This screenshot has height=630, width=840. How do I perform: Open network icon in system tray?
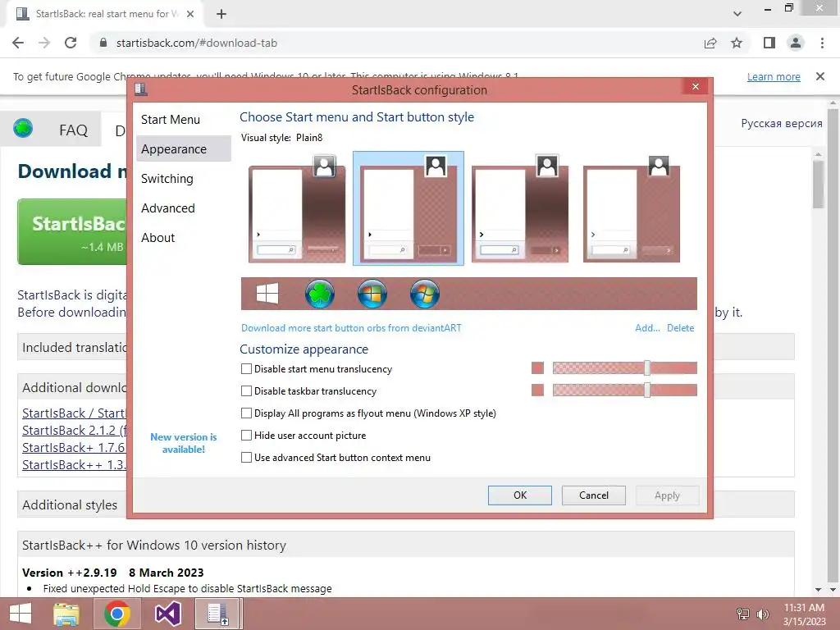[x=743, y=614]
